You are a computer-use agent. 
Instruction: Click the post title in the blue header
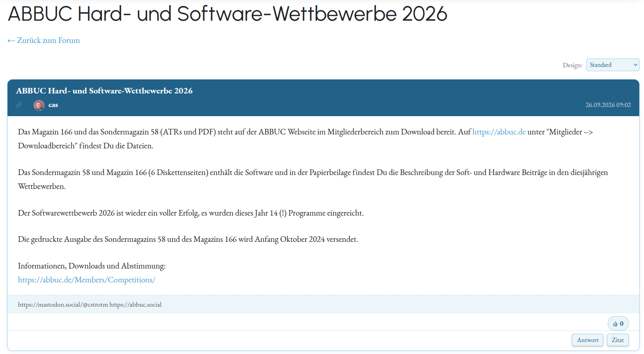(104, 91)
